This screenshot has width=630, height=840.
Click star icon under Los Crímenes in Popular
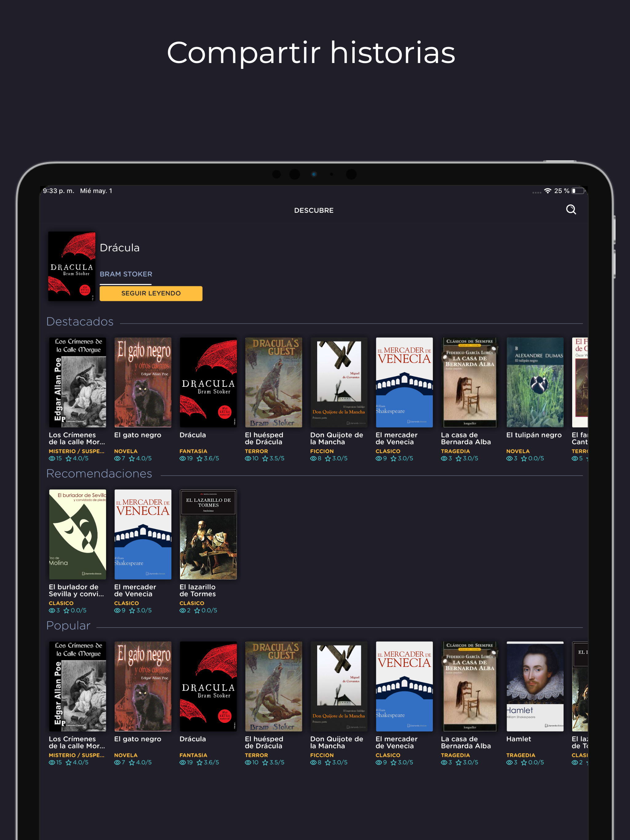[x=69, y=762]
